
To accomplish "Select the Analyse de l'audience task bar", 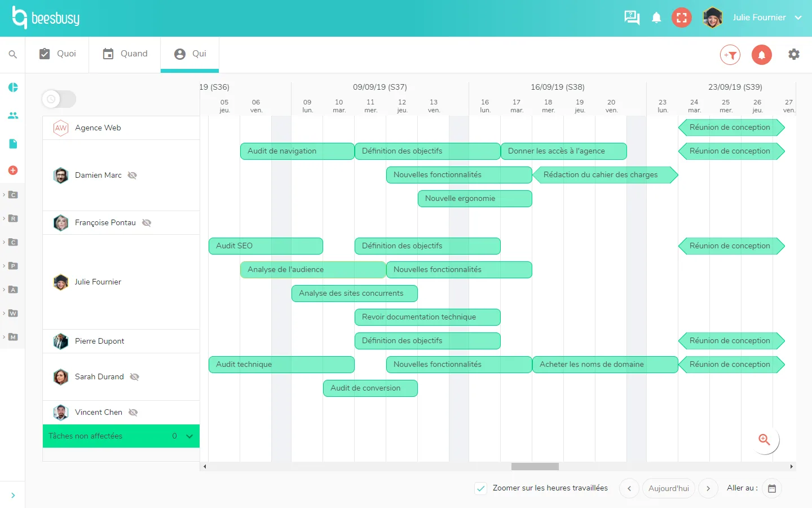I will tap(313, 270).
